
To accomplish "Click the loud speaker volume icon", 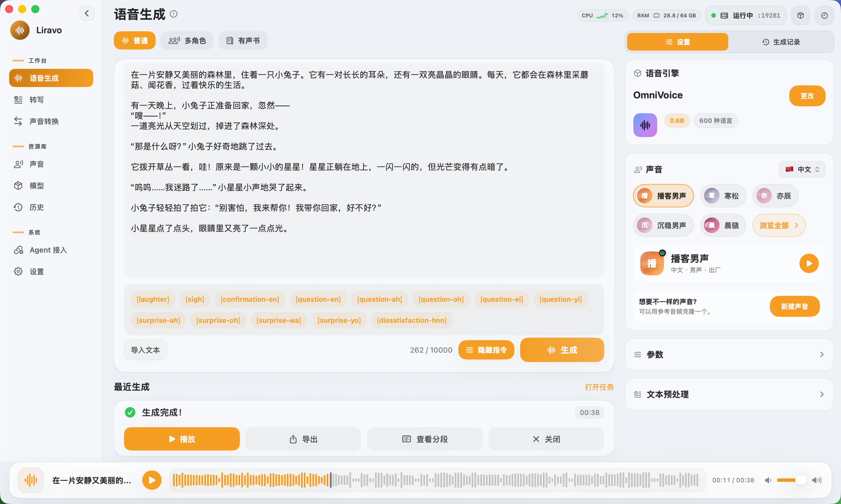I will pos(817,480).
